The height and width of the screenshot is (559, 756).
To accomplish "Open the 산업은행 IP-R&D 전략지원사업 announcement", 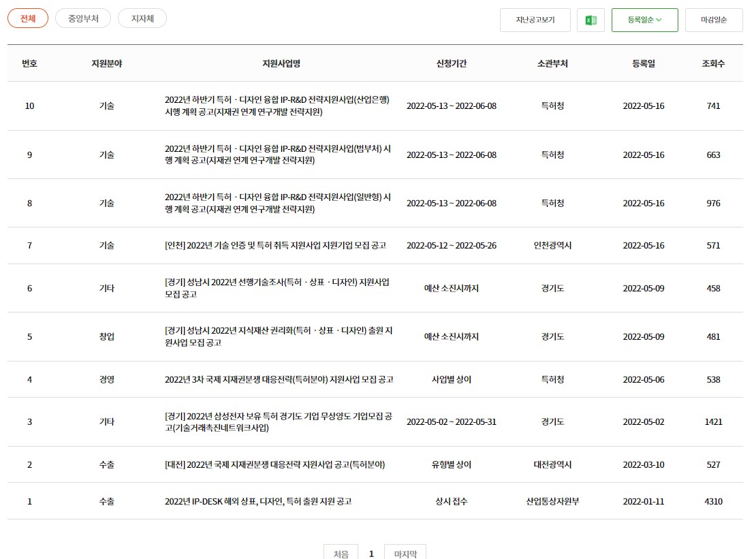I will [x=277, y=106].
